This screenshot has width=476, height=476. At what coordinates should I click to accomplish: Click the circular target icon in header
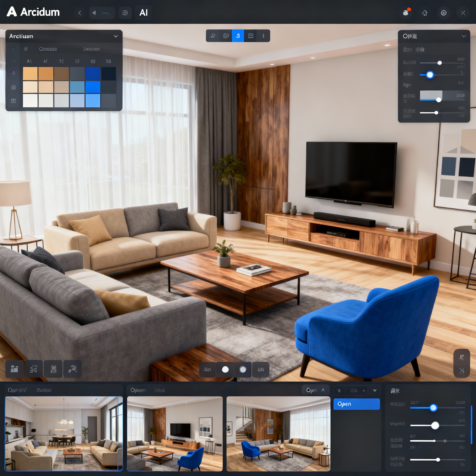pos(443,13)
